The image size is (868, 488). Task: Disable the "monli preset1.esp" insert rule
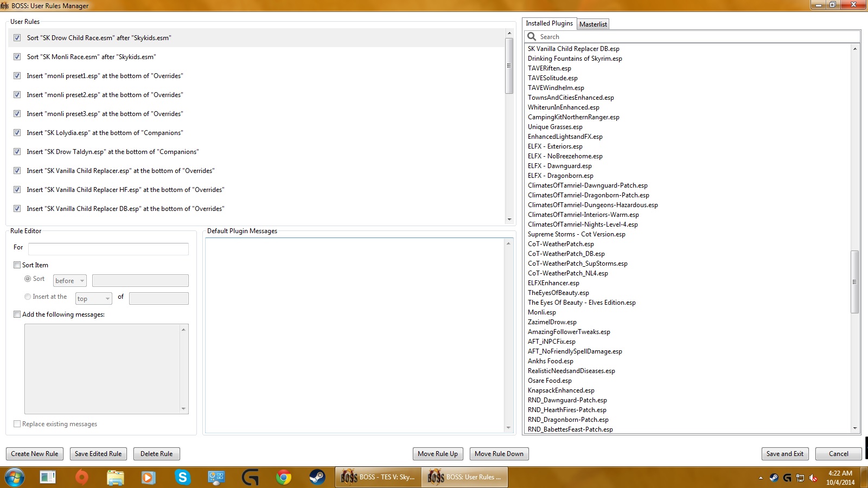tap(17, 76)
